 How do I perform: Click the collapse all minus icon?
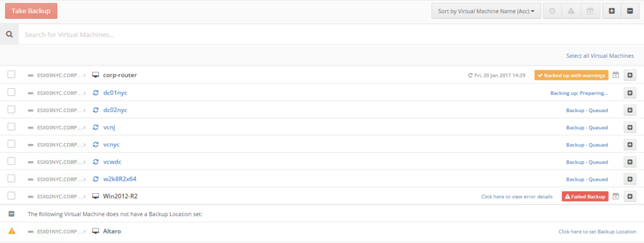click(x=630, y=11)
